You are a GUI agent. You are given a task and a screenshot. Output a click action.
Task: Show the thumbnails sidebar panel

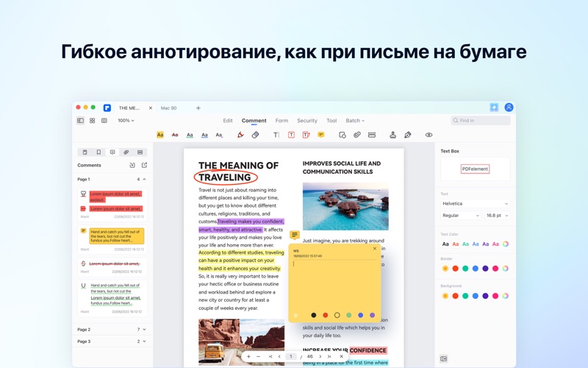[x=85, y=152]
